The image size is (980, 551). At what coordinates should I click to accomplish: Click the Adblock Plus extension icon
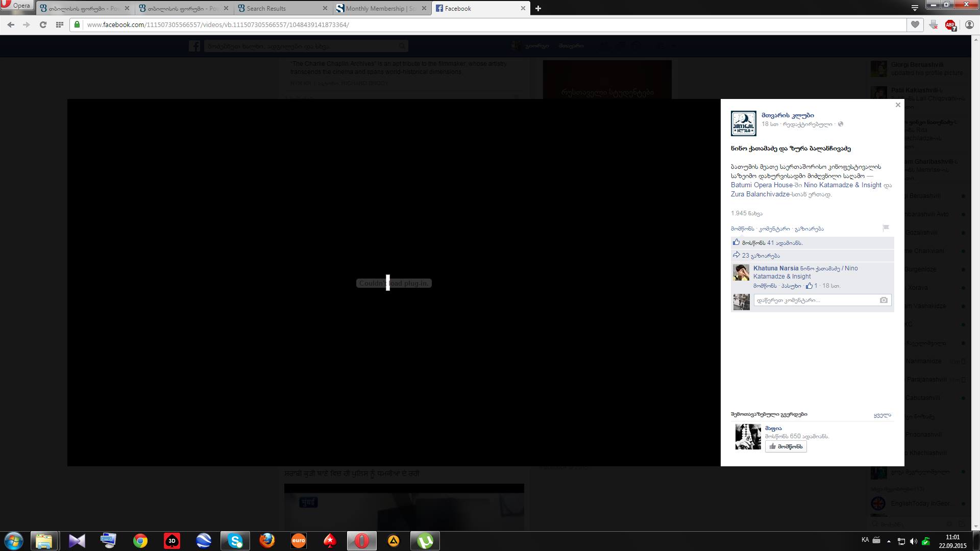950,24
